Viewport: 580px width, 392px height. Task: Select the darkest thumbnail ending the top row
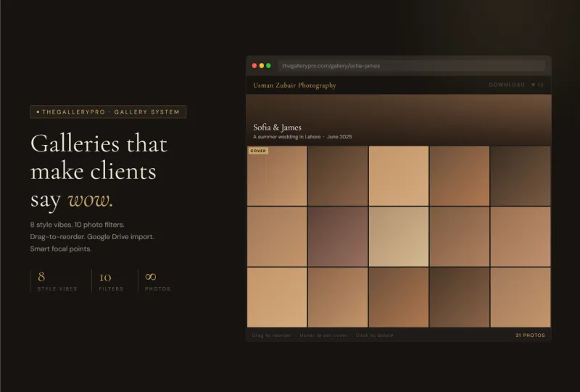tap(521, 175)
